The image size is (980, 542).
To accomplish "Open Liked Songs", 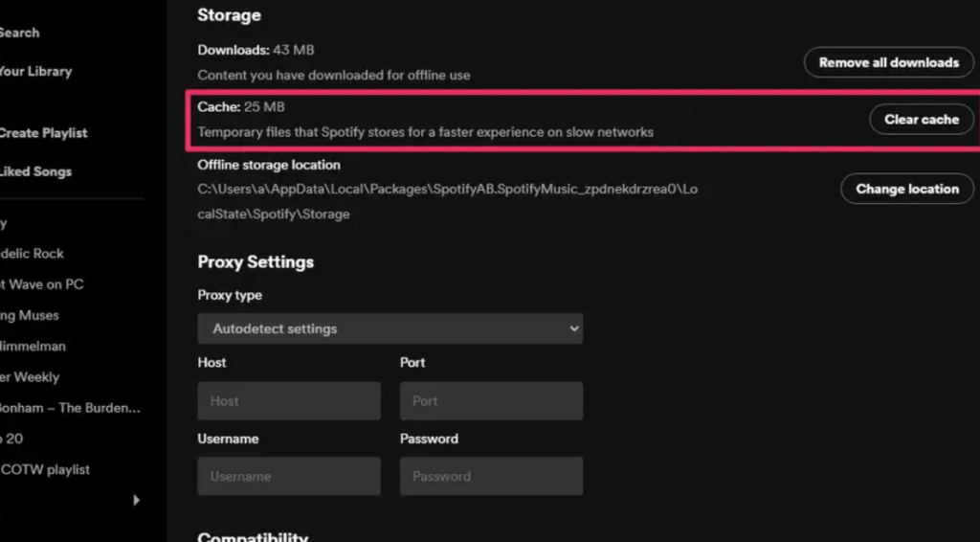I will coord(35,171).
